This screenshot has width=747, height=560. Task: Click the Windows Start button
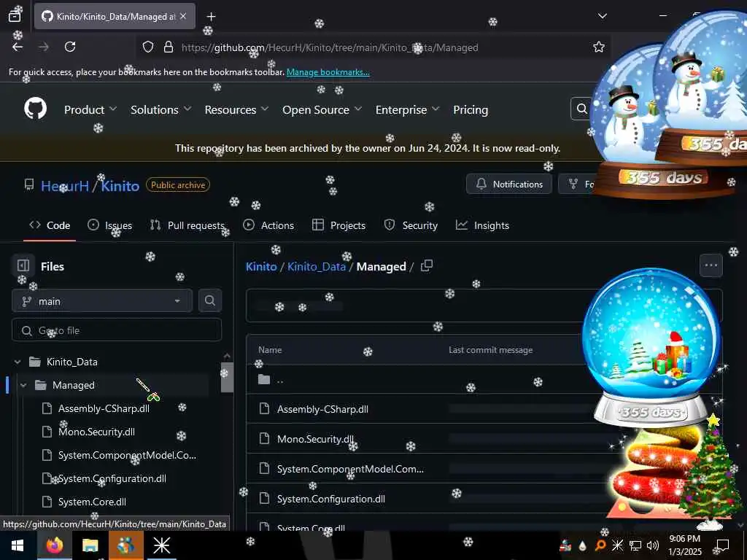[18, 545]
